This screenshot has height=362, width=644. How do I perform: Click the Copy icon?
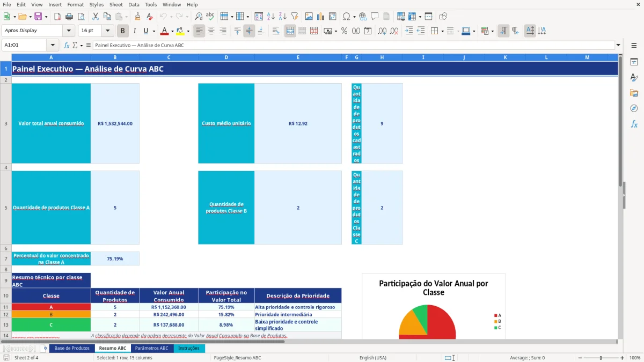pyautogui.click(x=107, y=17)
